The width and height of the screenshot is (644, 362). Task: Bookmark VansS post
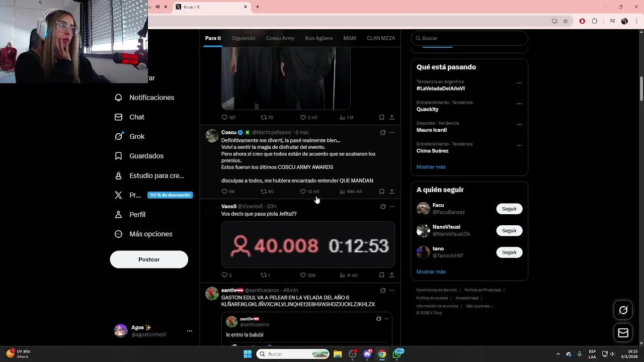click(x=382, y=275)
